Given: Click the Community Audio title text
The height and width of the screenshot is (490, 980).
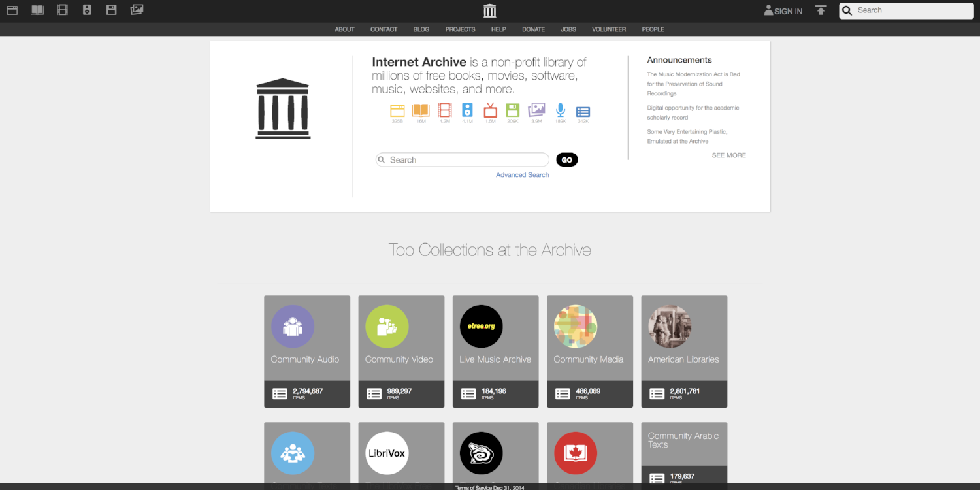Looking at the screenshot, I should 305,359.
